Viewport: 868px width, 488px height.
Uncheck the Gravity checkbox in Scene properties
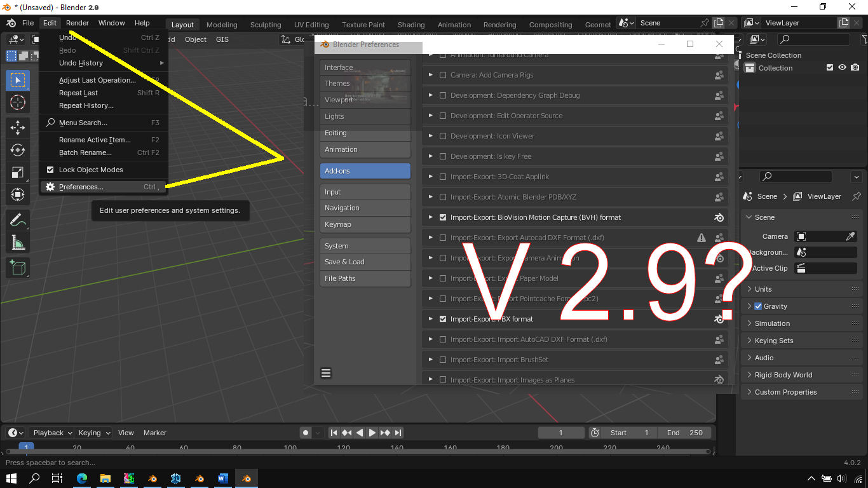click(758, 306)
